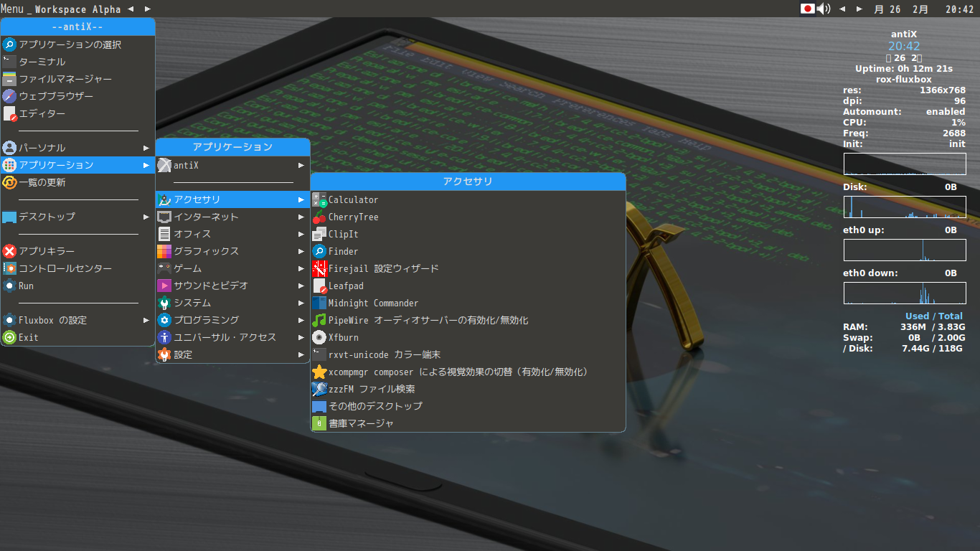Click the xcompmgr star icon
The height and width of the screenshot is (551, 980).
tap(319, 372)
